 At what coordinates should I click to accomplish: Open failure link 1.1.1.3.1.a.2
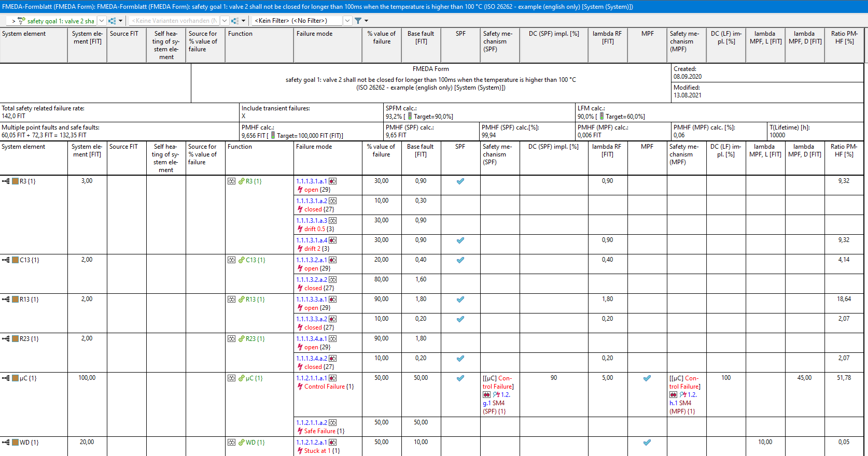click(312, 201)
